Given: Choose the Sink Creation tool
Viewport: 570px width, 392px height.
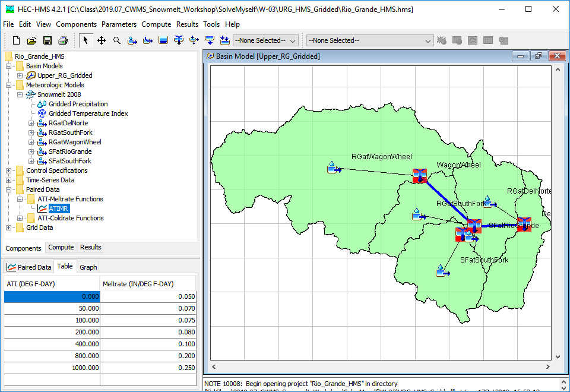Looking at the screenshot, I should tap(225, 40).
